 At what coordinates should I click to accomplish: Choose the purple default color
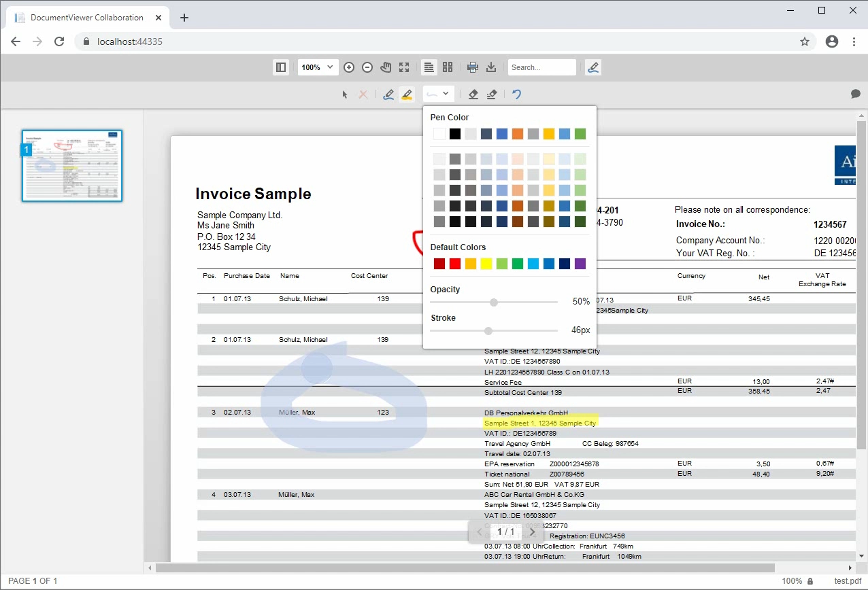[x=580, y=264]
